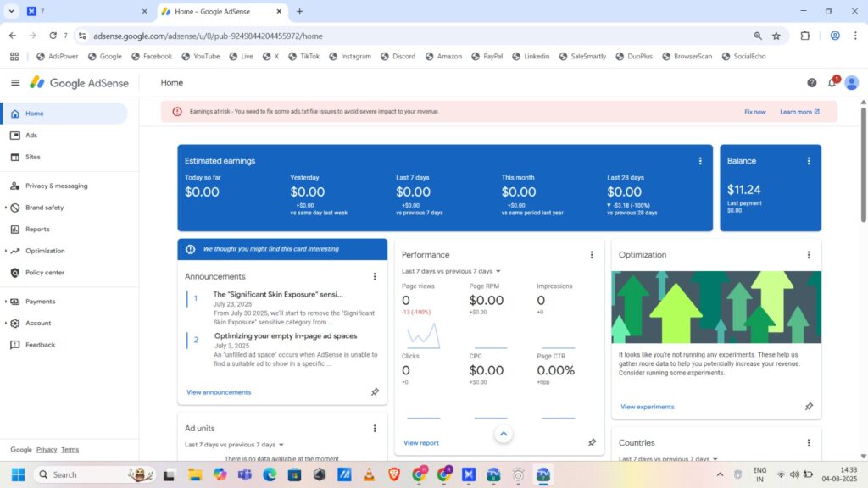Open the Windows Start menu
The image size is (868, 488).
tap(18, 474)
